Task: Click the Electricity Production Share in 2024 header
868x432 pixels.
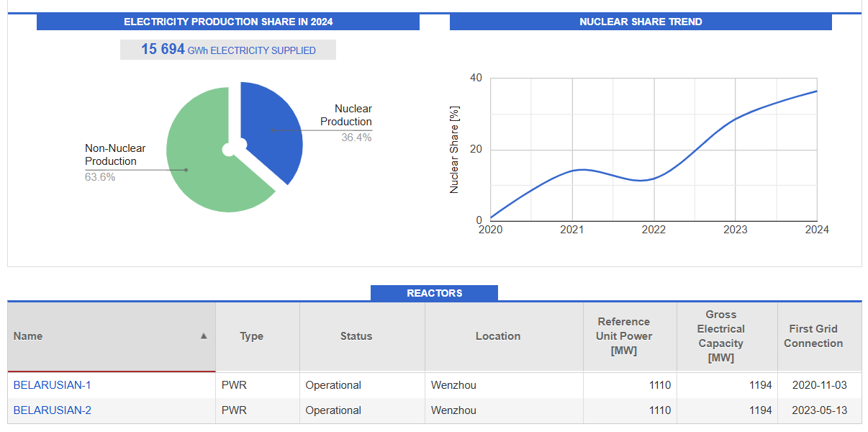Action: coord(228,22)
